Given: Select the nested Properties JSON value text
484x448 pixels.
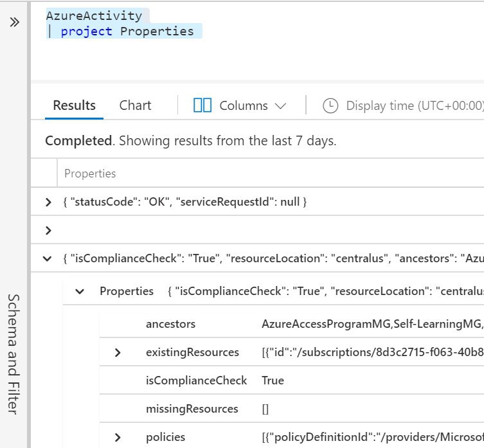Looking at the screenshot, I should pyautogui.click(x=326, y=291).
